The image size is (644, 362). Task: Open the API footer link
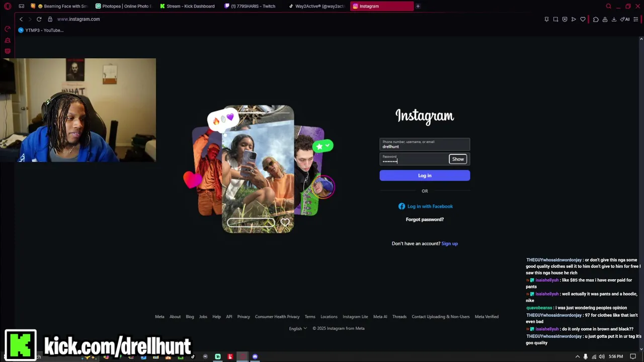tap(229, 317)
